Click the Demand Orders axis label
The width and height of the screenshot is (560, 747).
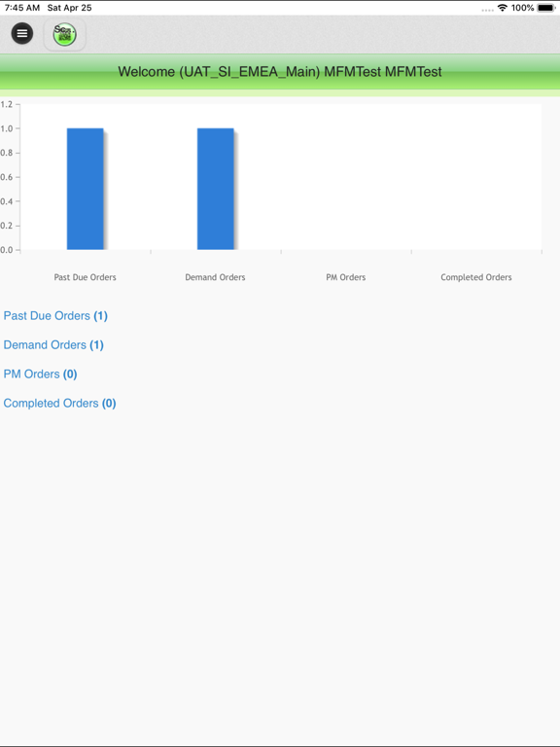pyautogui.click(x=215, y=277)
